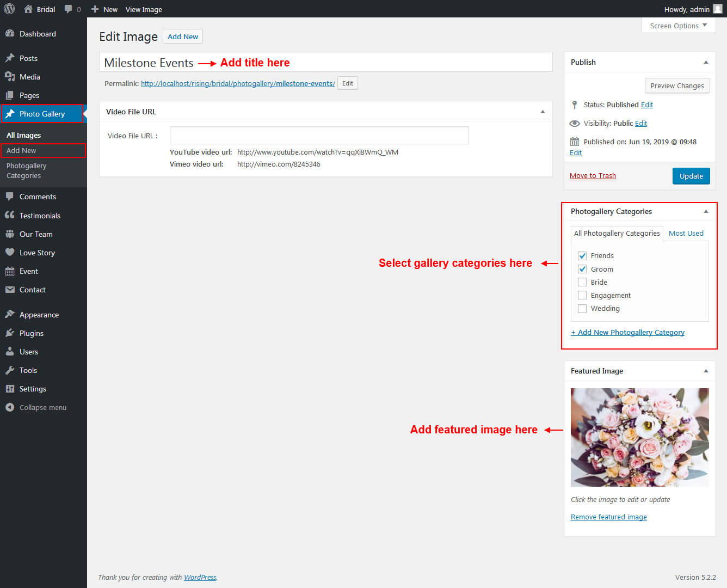
Task: Uncheck the Friends category checkbox
Action: pos(582,256)
